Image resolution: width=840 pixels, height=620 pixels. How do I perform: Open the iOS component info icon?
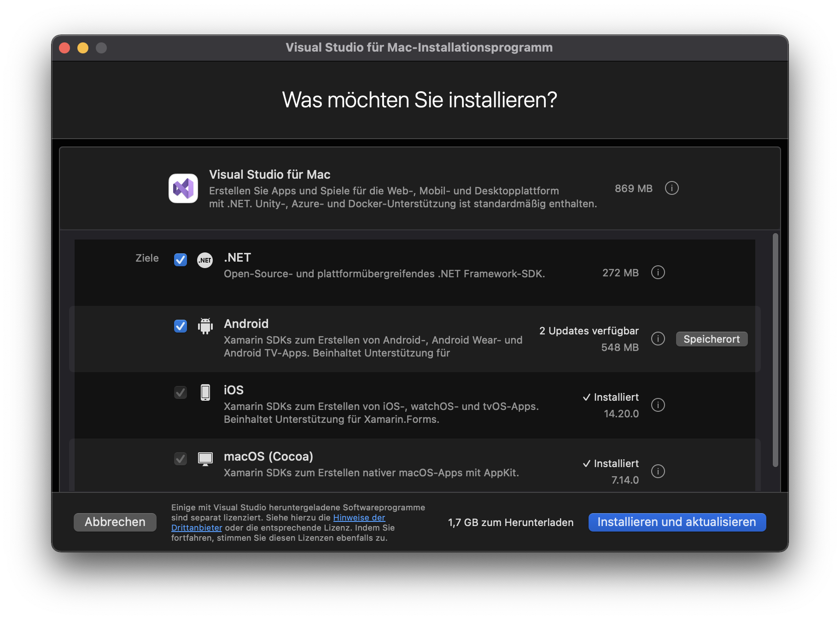[658, 405]
